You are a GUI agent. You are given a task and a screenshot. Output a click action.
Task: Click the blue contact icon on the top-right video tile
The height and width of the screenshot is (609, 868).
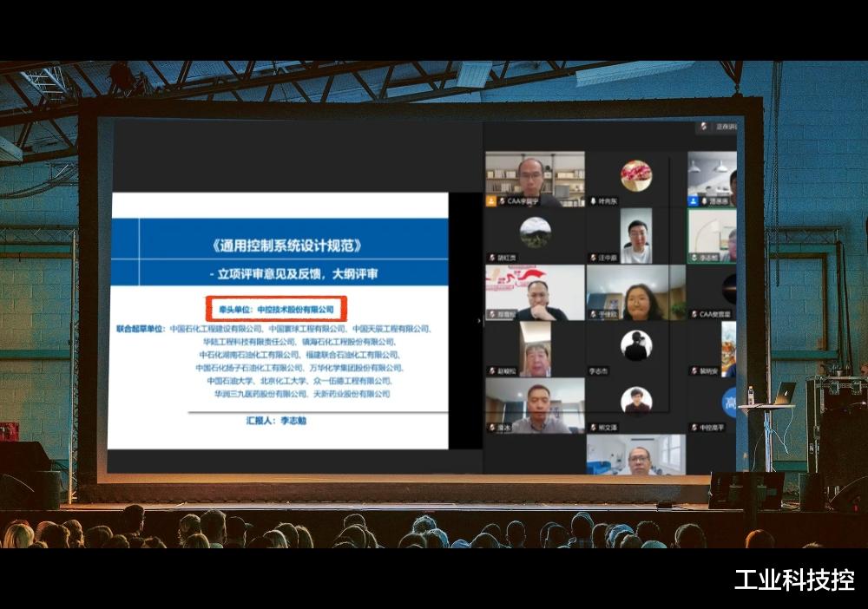[x=693, y=200]
